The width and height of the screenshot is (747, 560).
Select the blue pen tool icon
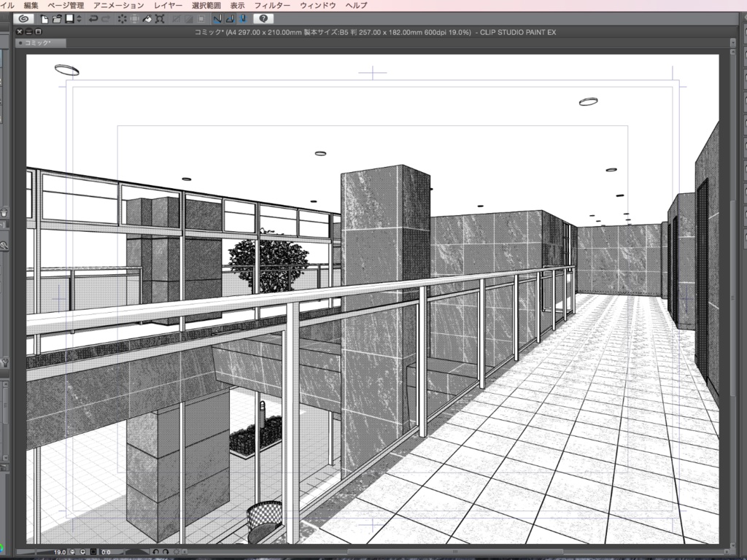pyautogui.click(x=217, y=19)
